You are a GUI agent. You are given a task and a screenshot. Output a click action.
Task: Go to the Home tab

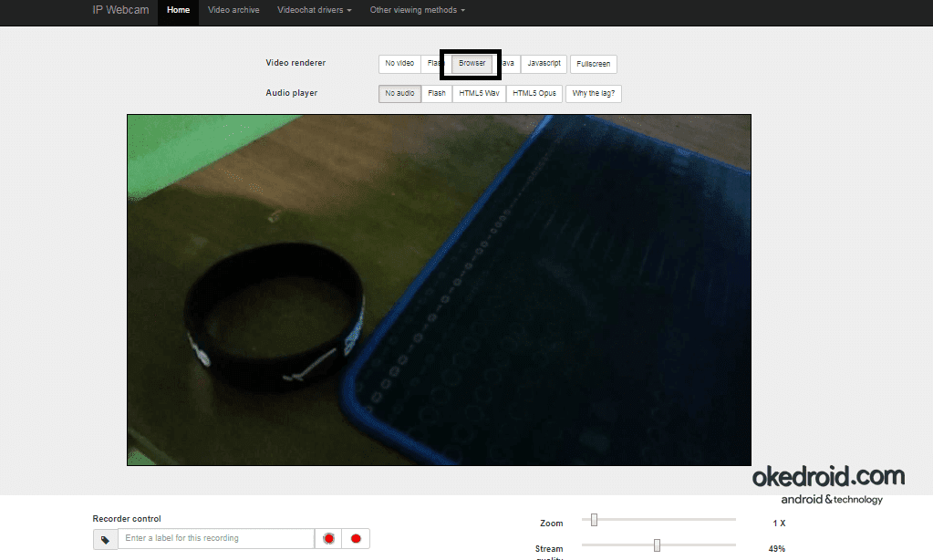point(178,10)
